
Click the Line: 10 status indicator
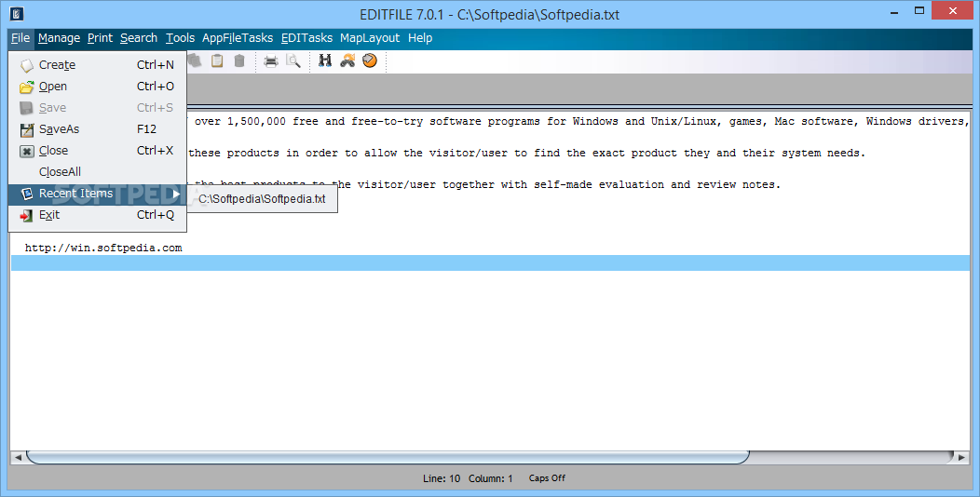442,478
